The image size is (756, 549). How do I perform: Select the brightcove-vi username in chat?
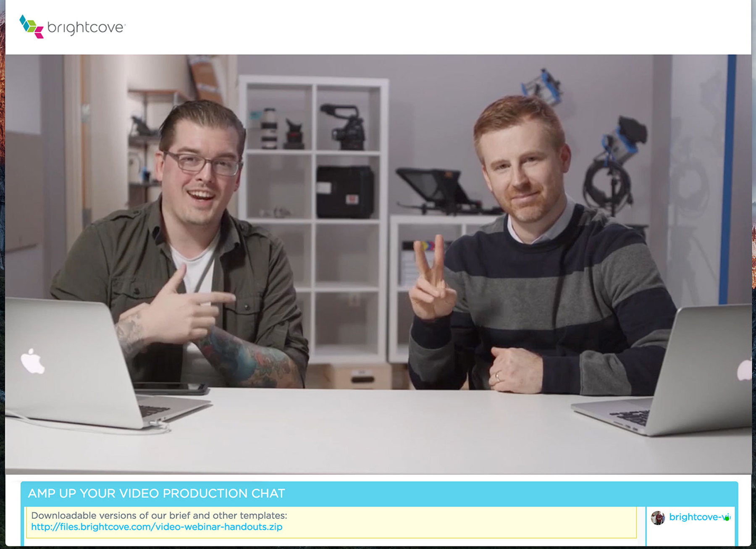click(697, 517)
